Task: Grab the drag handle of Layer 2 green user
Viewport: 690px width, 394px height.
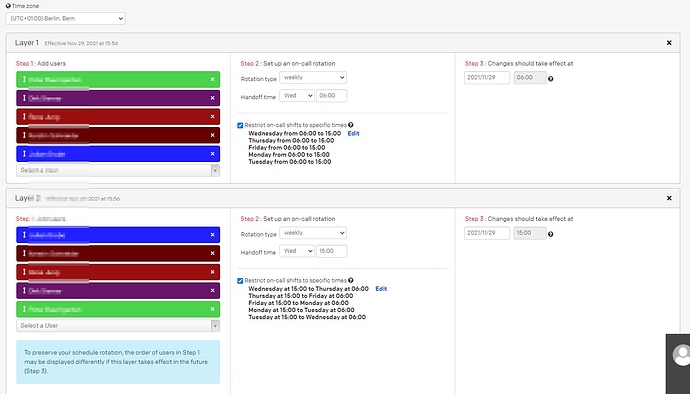Action: tap(24, 309)
